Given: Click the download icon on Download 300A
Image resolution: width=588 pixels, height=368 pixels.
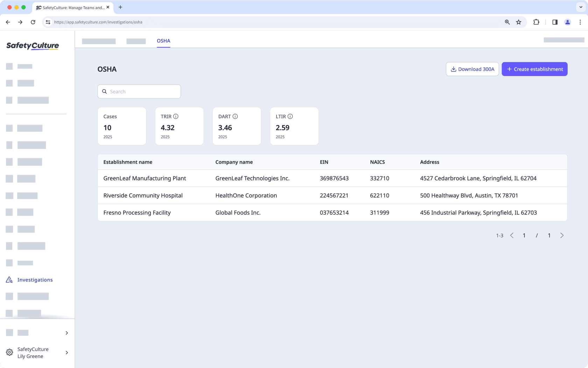Looking at the screenshot, I should click(454, 69).
